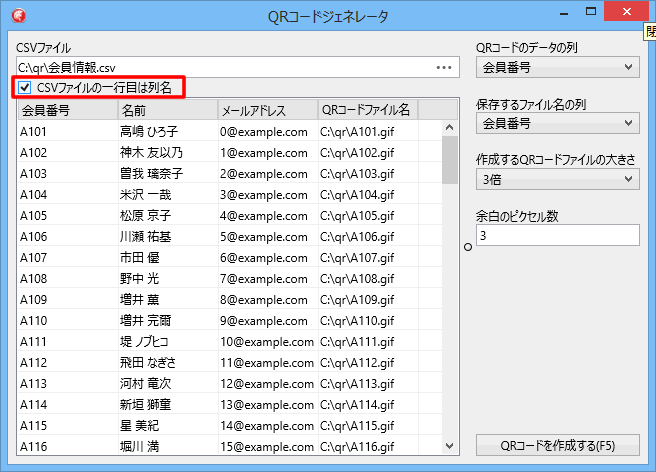656x472 pixels.
Task: Click the 会員番号 column header
Action: tap(66, 109)
